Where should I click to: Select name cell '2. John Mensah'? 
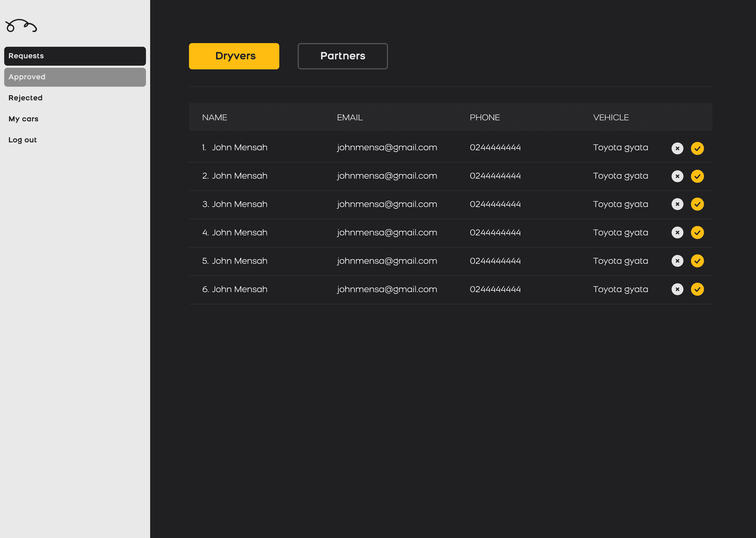click(235, 176)
